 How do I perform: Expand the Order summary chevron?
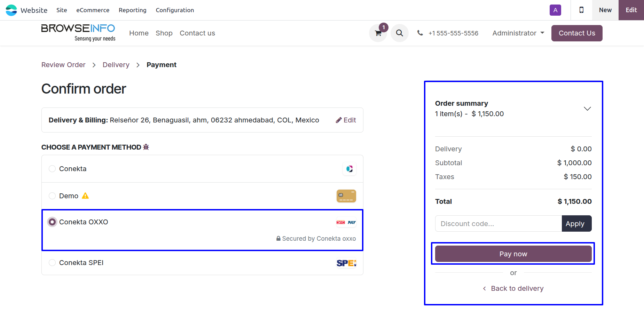(x=587, y=109)
